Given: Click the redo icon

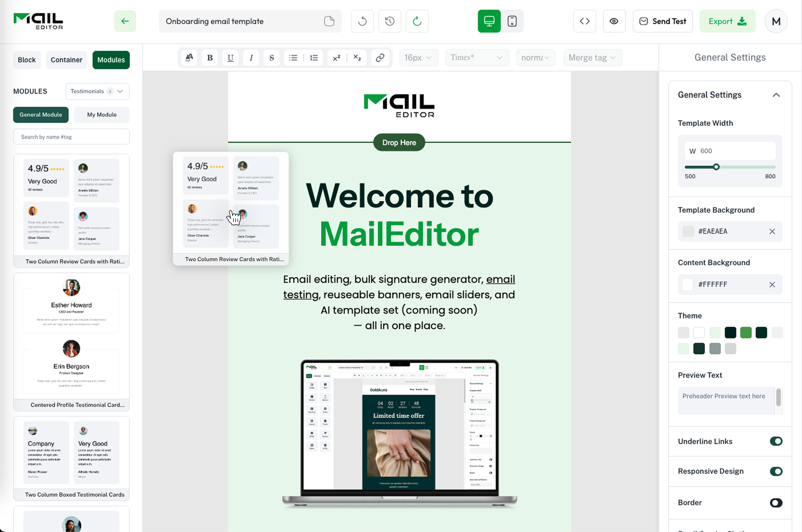Looking at the screenshot, I should [x=417, y=21].
